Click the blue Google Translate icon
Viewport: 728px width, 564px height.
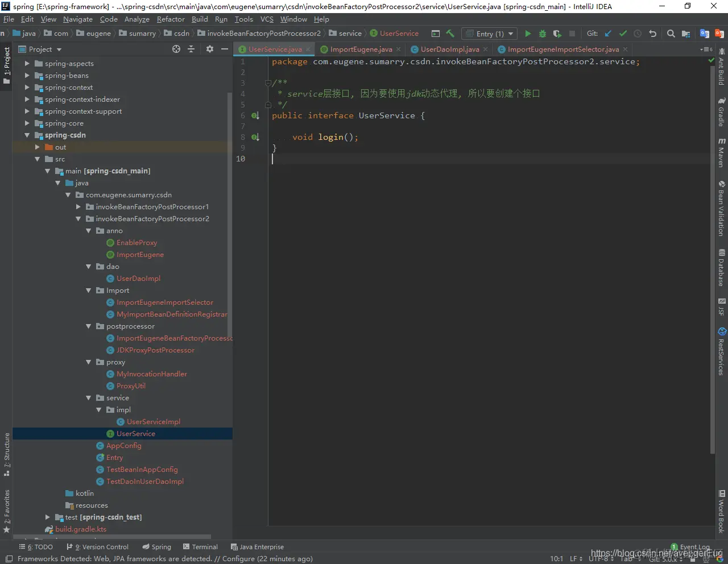(x=705, y=34)
